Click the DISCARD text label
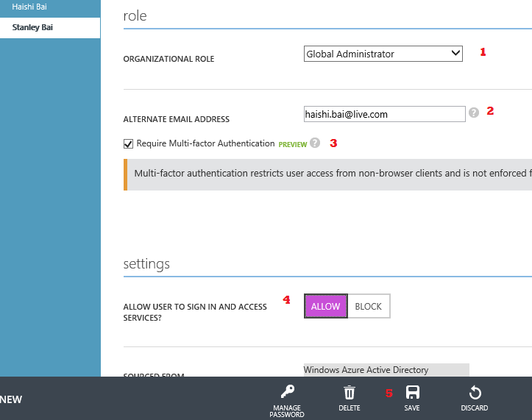Image resolution: width=532 pixels, height=420 pixels. pyautogui.click(x=475, y=407)
